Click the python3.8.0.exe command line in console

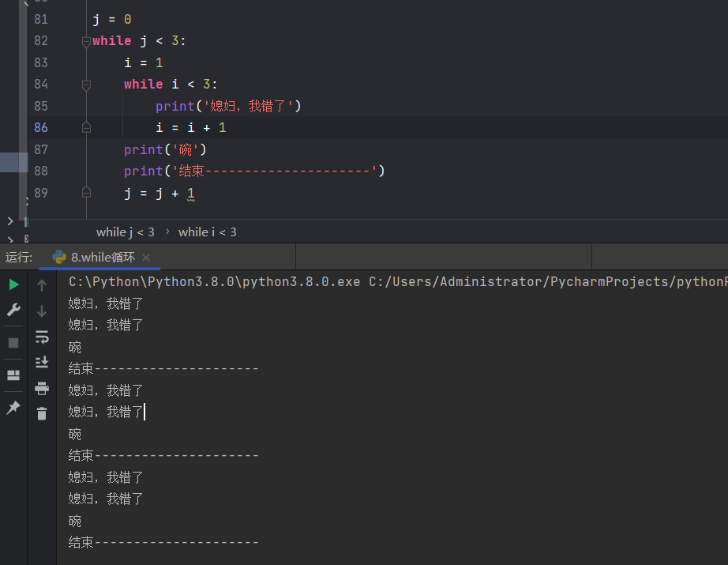point(398,281)
